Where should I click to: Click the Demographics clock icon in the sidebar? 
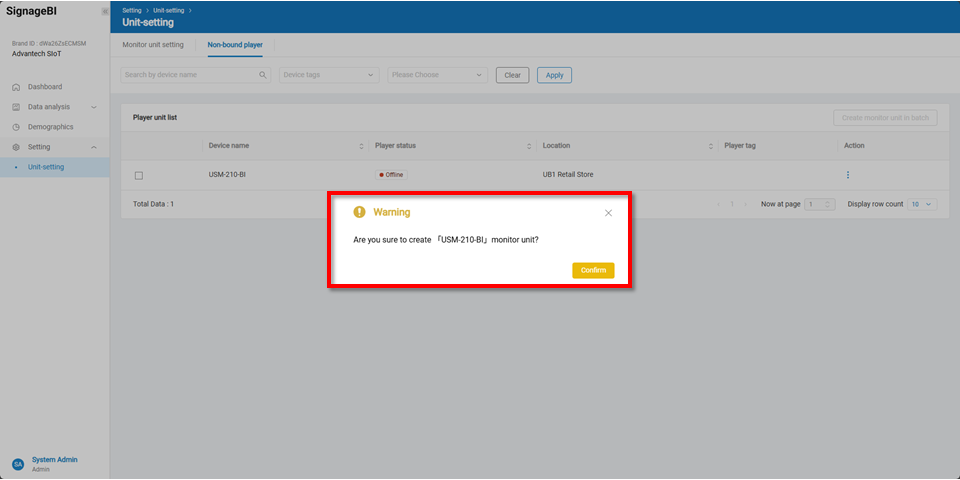pyautogui.click(x=16, y=127)
